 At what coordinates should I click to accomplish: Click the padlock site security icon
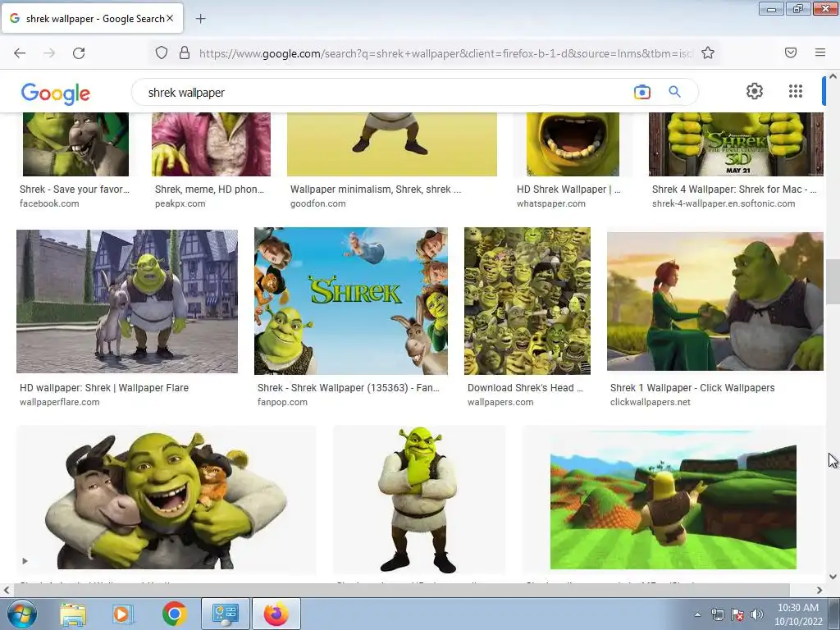pos(185,53)
